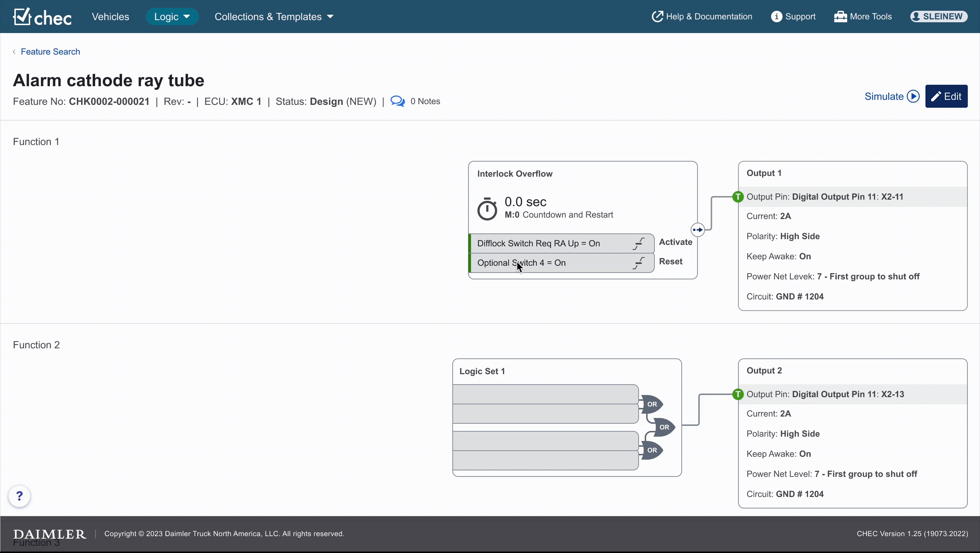The width and height of the screenshot is (980, 553).
Task: Open More Tools in the header
Action: [x=863, y=17]
